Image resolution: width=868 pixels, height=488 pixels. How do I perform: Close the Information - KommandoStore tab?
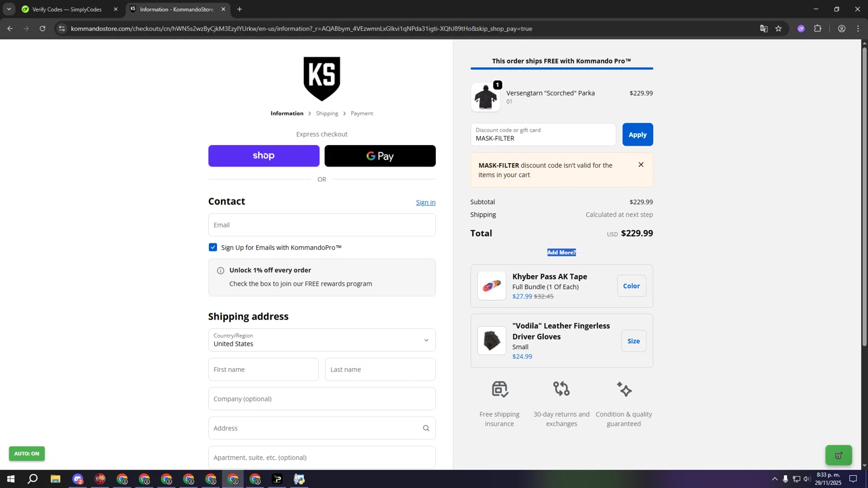click(223, 9)
